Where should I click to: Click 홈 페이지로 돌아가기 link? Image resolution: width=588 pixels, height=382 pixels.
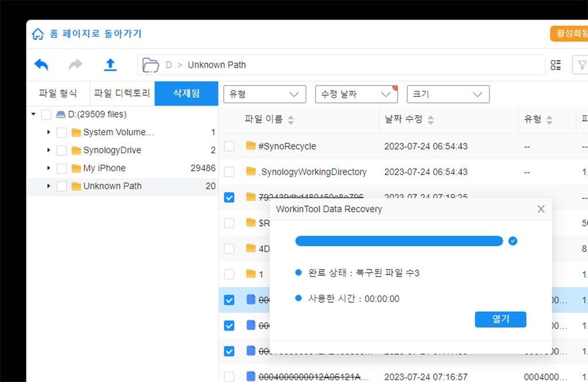coord(96,34)
